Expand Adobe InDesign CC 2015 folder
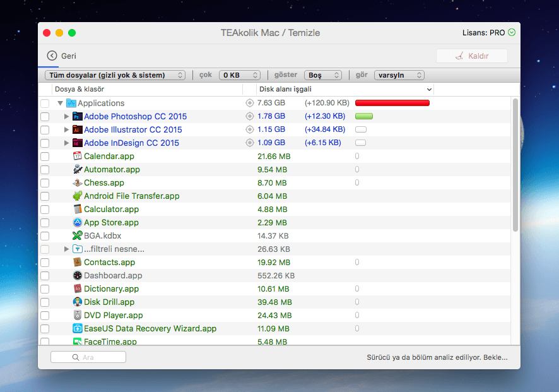The image size is (559, 392). (x=66, y=143)
